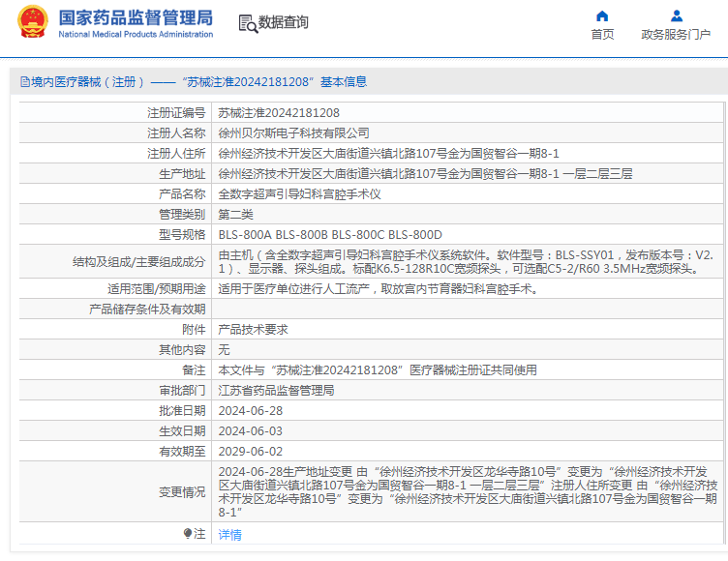Open the 数据查询 search icon

tap(248, 23)
